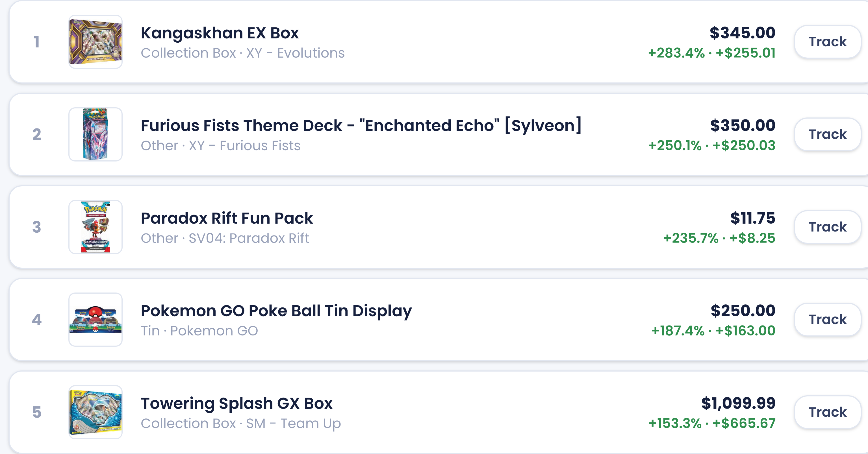Click the +235.7% change for Paradox Rift
868x454 pixels.
tap(691, 238)
